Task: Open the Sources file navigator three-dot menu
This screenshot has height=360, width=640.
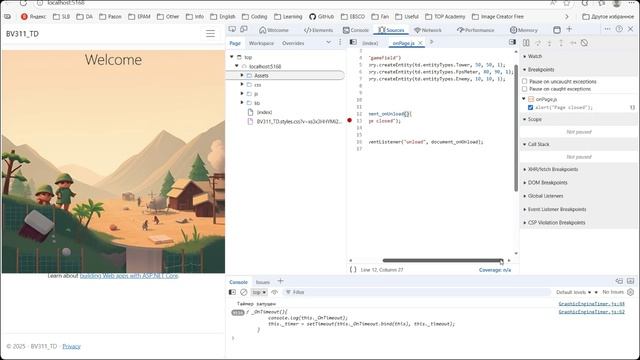Action: point(340,42)
